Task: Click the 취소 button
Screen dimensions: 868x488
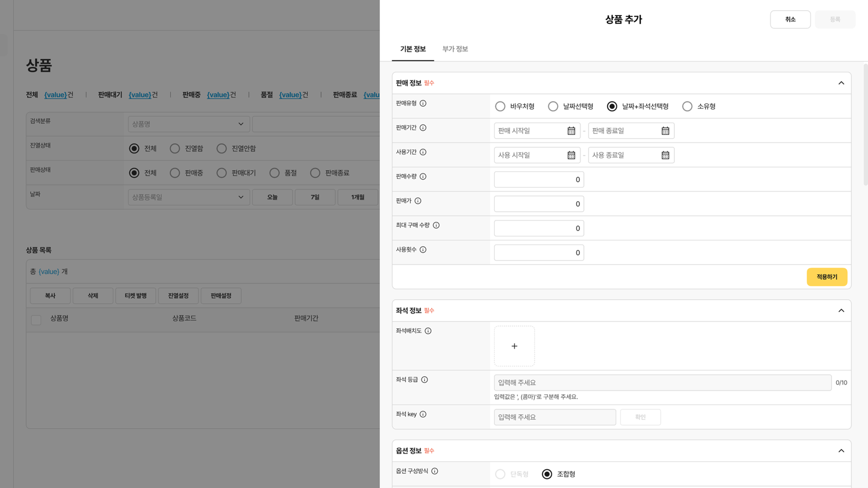Action: pos(790,20)
